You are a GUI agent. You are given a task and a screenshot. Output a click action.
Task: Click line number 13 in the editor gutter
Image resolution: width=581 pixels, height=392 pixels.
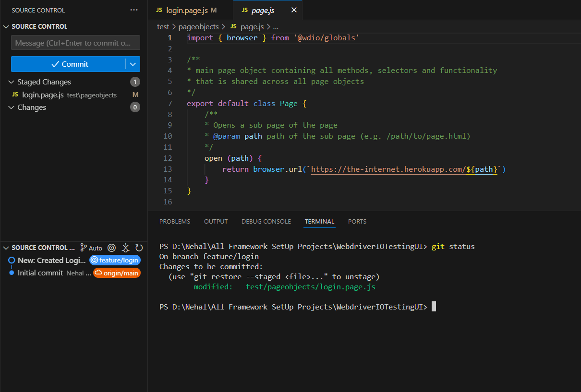[168, 169]
